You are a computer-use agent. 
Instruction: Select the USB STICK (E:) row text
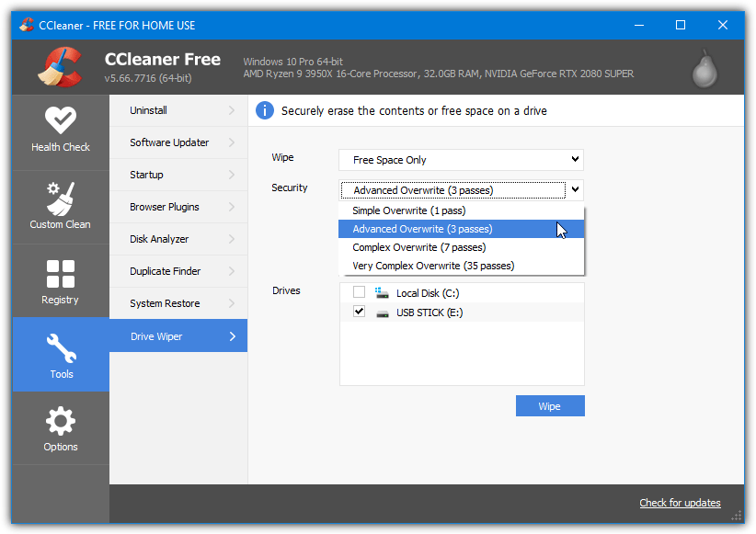[430, 312]
